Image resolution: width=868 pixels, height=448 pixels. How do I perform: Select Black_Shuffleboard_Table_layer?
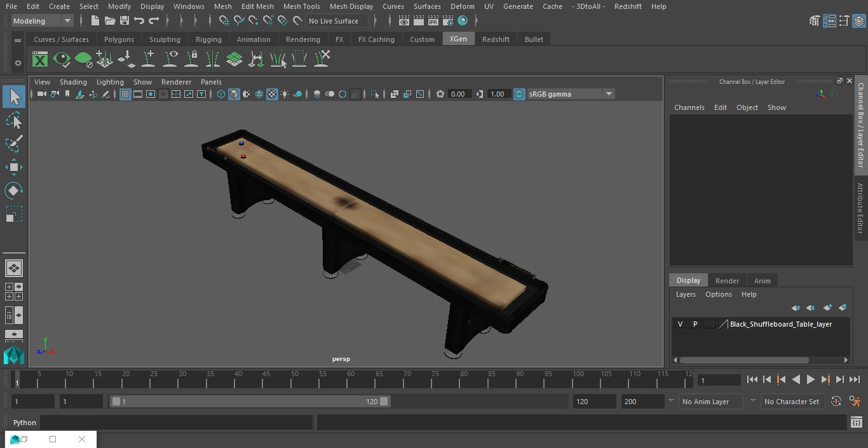click(780, 324)
